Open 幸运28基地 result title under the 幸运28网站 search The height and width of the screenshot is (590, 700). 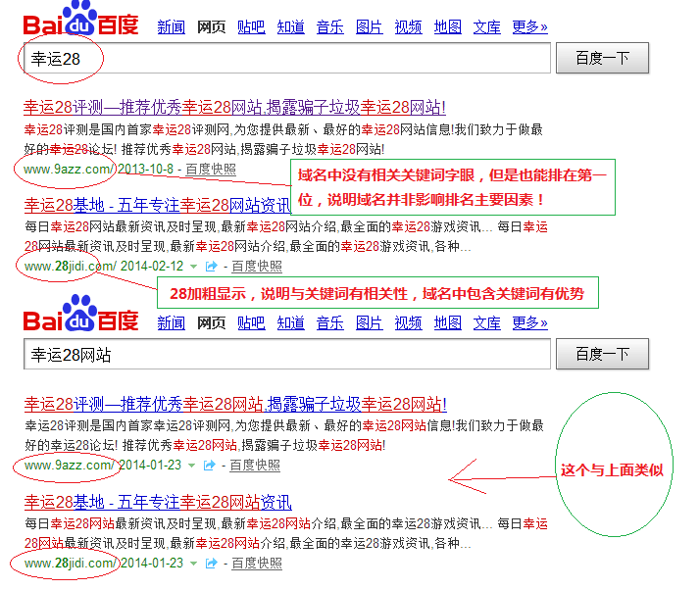pyautogui.click(x=158, y=503)
